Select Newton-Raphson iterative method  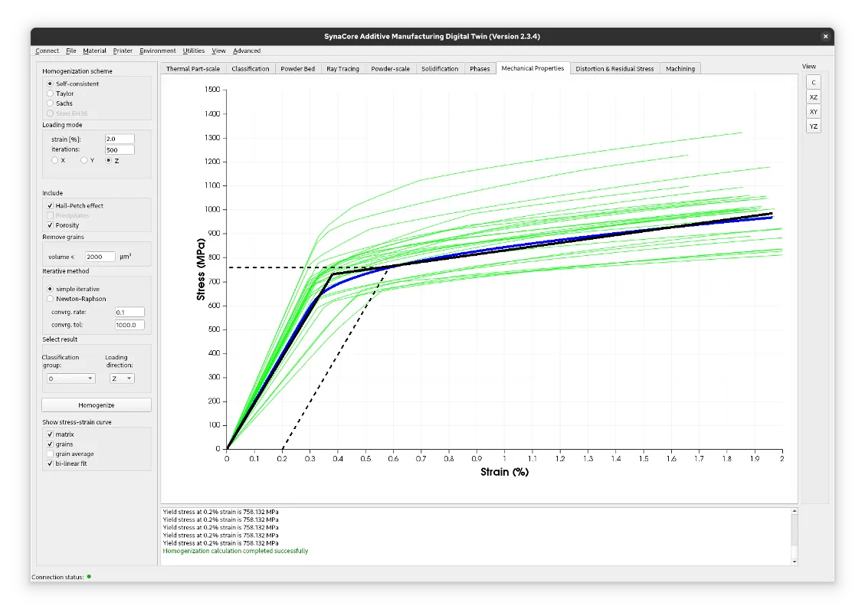tap(51, 299)
